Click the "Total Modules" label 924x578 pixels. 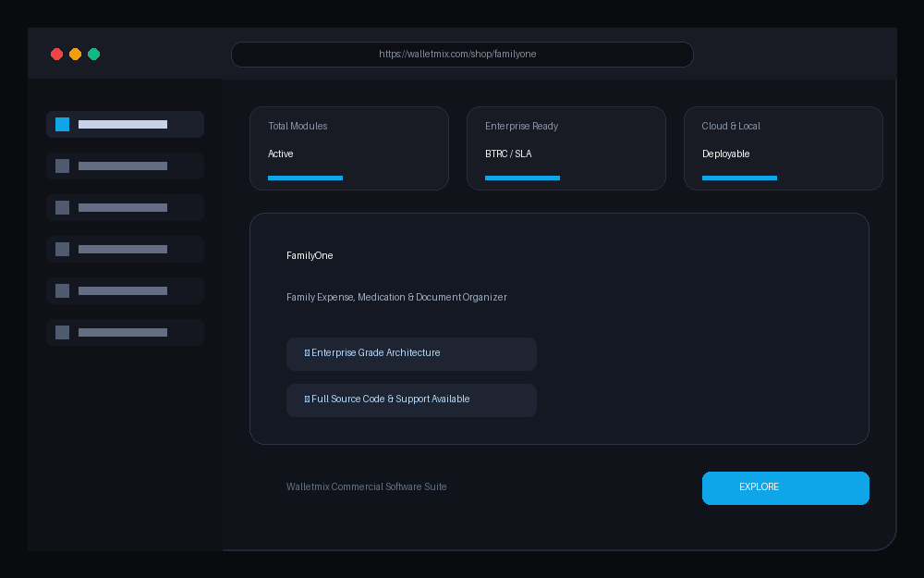298,126
